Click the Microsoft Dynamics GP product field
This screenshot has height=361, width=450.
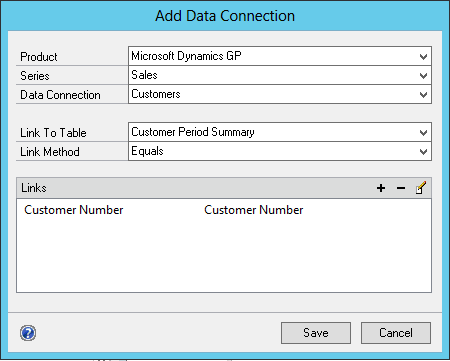[280, 56]
